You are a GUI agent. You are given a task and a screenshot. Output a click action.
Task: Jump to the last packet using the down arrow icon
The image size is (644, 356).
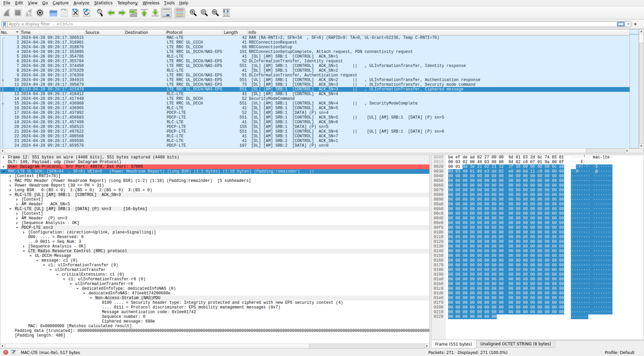[x=154, y=13]
